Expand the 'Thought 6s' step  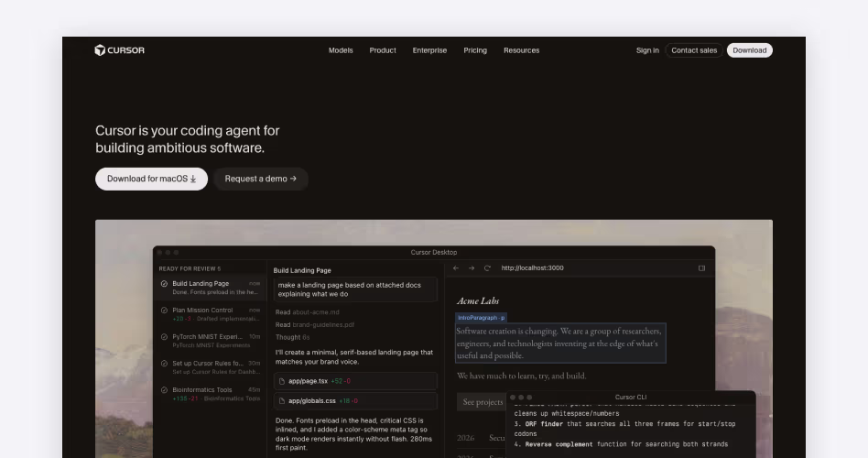tap(292, 337)
